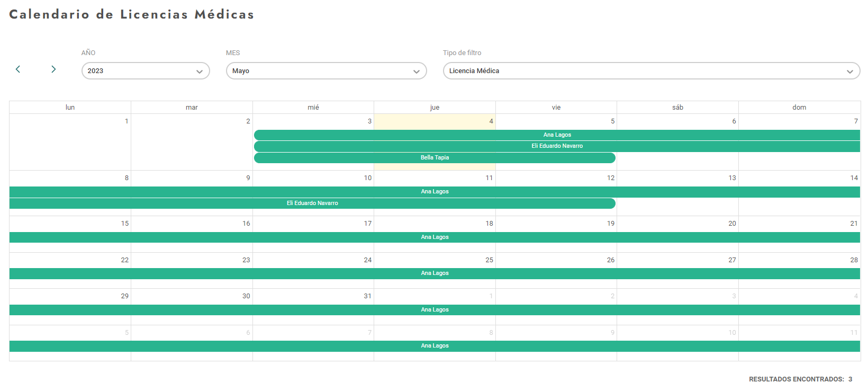Screen dimensions: 868x391
Task: Go to the next month arrow
Action: [53, 69]
